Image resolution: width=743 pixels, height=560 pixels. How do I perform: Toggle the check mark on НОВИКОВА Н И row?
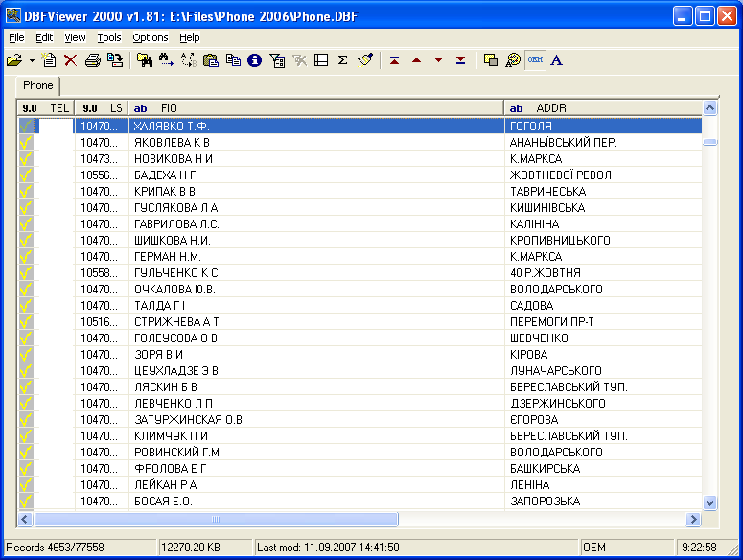(x=26, y=159)
